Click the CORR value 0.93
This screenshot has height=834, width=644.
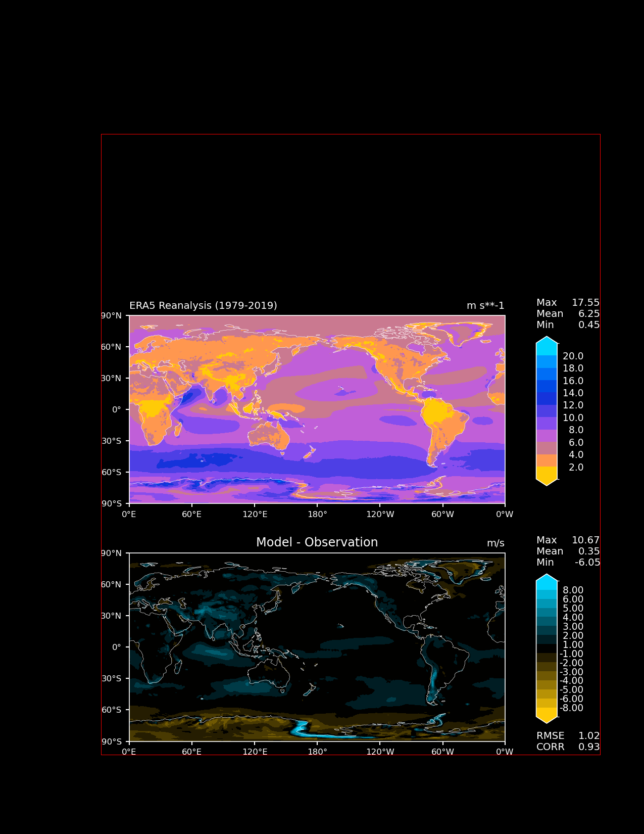[589, 747]
